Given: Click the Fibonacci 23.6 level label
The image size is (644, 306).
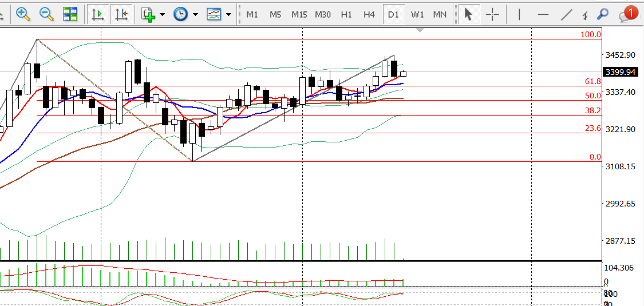Looking at the screenshot, I should [x=593, y=129].
